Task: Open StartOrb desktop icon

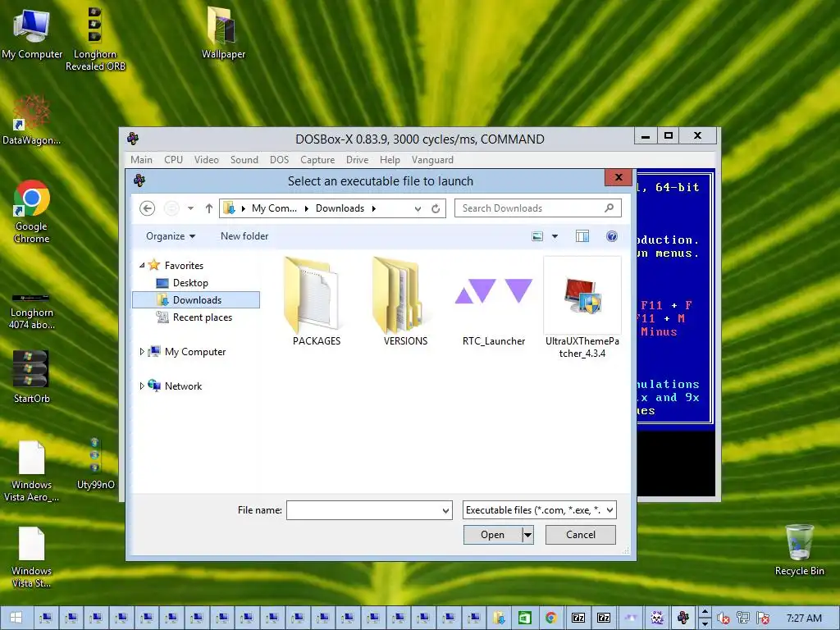Action: pyautogui.click(x=32, y=376)
